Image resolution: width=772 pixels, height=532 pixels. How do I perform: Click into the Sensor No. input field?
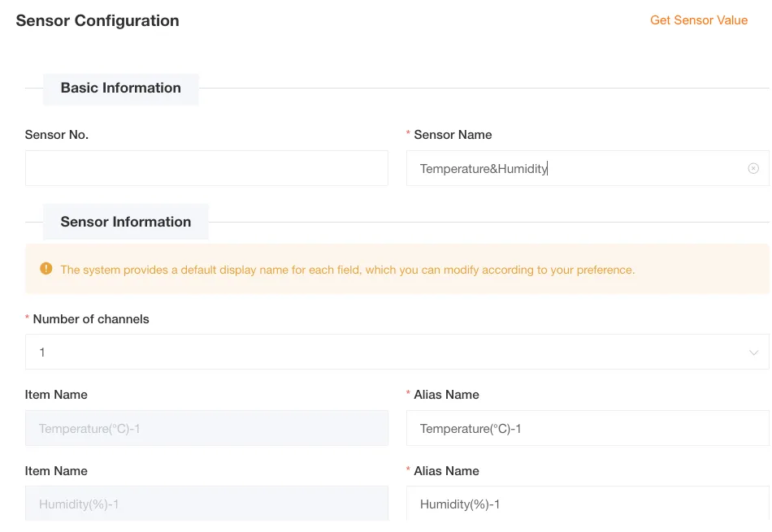(206, 168)
